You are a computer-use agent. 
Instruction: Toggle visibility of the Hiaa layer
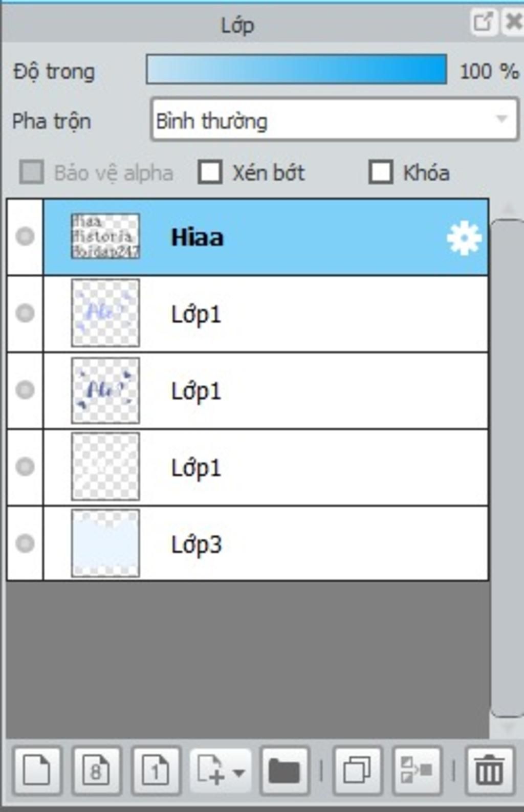25,237
